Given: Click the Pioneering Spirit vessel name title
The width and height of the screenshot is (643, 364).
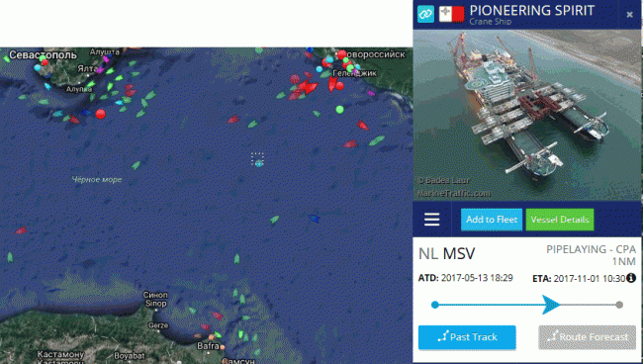Looking at the screenshot, I should pyautogui.click(x=532, y=11).
